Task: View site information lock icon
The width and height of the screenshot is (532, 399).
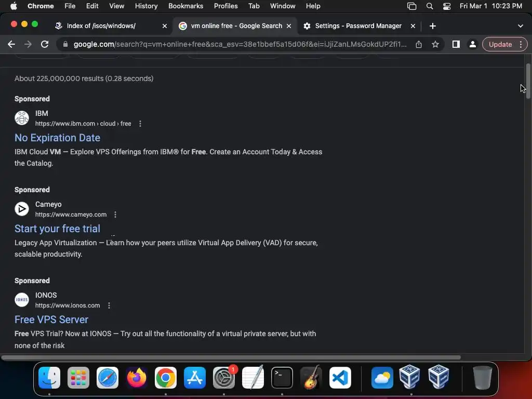Action: coord(65,44)
